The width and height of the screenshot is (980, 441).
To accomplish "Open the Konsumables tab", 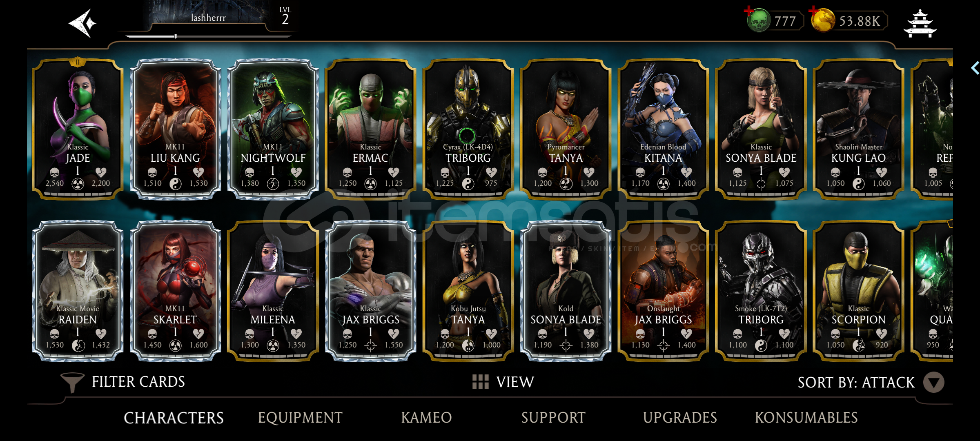I will [806, 418].
